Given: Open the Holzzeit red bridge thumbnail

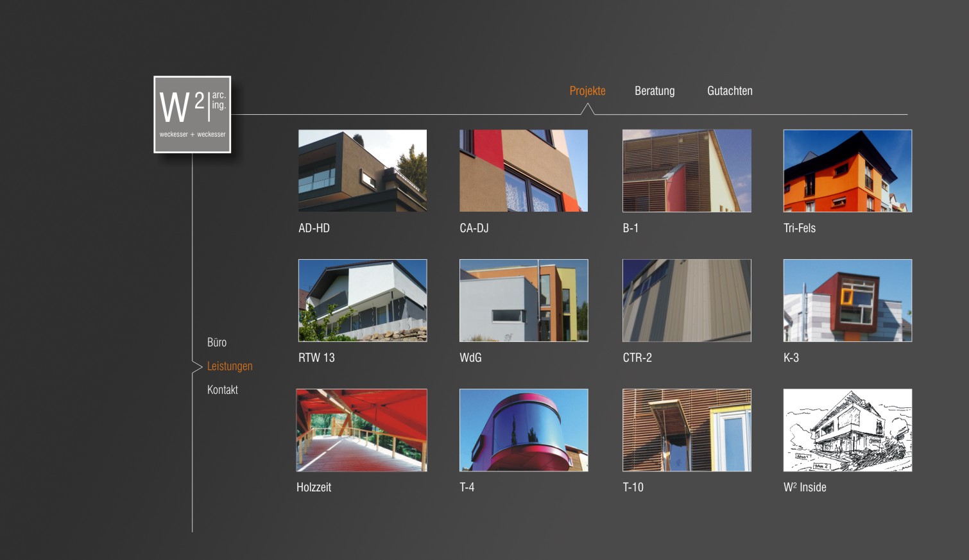Looking at the screenshot, I should coord(361,430).
